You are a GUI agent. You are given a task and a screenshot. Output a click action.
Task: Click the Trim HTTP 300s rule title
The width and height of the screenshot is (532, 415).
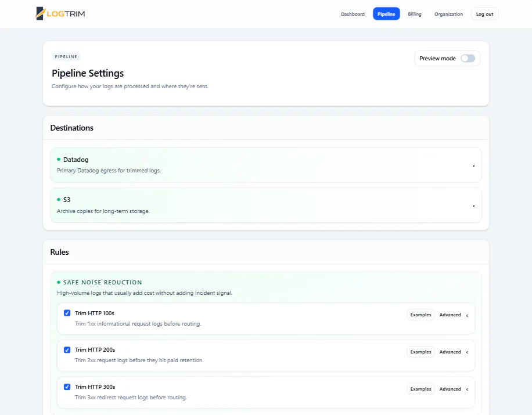click(95, 387)
